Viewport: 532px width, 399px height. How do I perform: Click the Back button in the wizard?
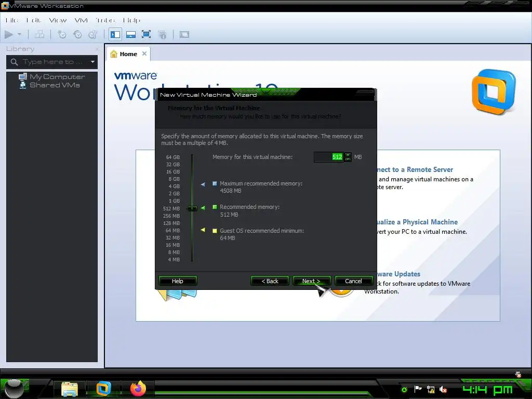(x=270, y=281)
